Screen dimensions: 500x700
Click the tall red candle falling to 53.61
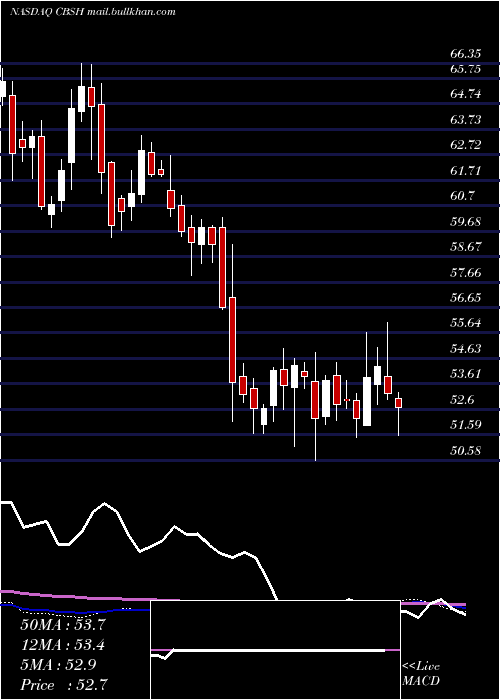[233, 340]
